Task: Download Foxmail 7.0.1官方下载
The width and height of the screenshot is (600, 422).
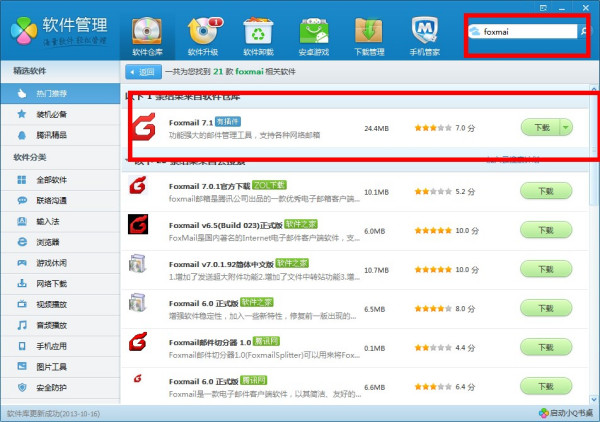Action: click(546, 191)
